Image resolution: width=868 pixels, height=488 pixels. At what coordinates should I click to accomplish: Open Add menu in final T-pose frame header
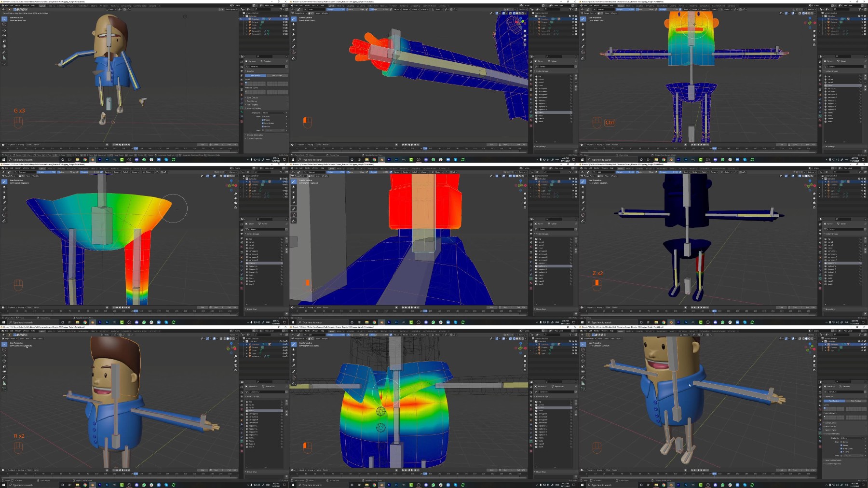(x=613, y=338)
